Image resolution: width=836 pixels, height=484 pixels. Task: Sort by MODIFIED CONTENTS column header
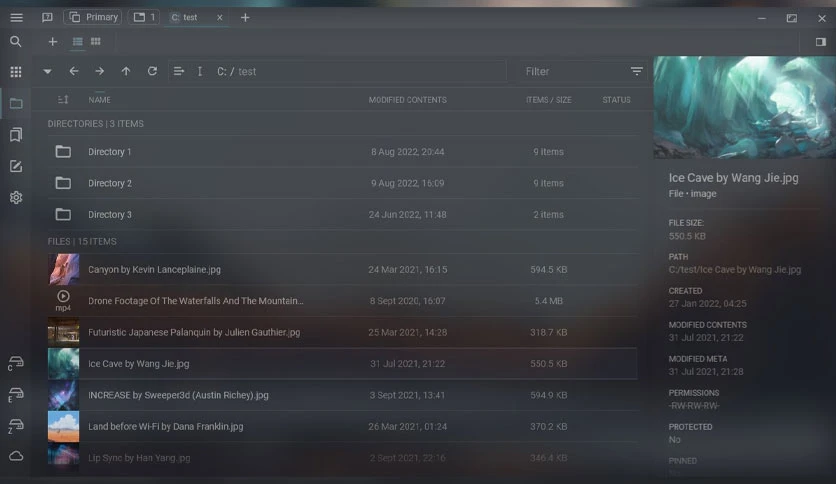[x=408, y=100]
